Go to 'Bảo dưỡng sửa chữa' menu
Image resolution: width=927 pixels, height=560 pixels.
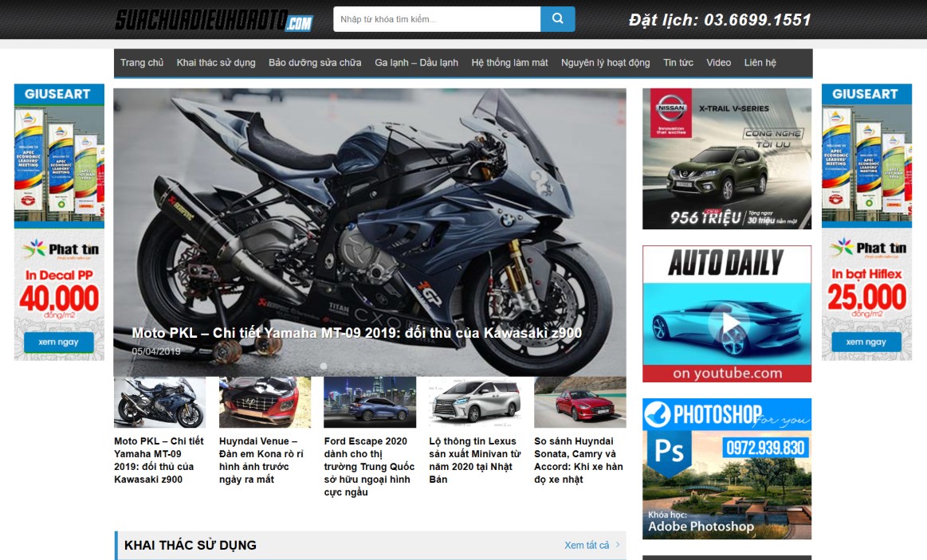315,63
